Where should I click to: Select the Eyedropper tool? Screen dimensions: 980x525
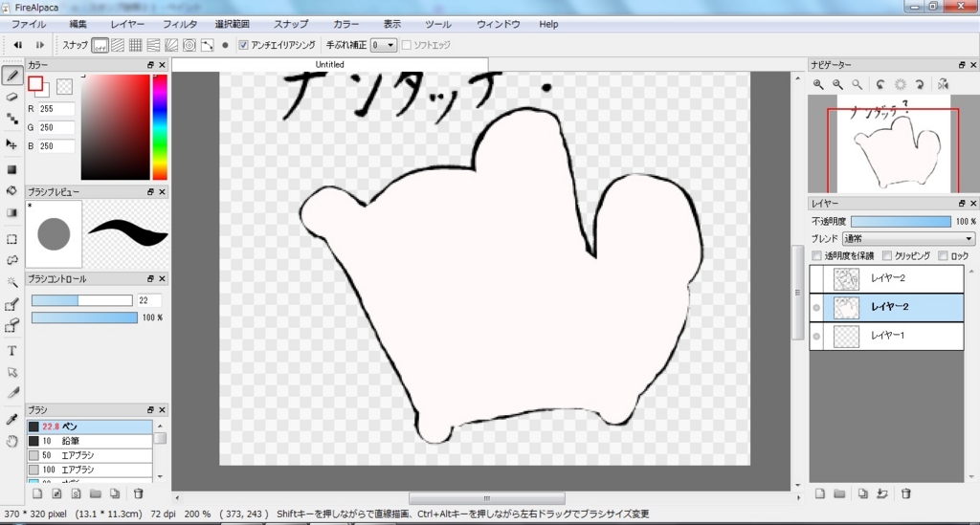(x=11, y=420)
